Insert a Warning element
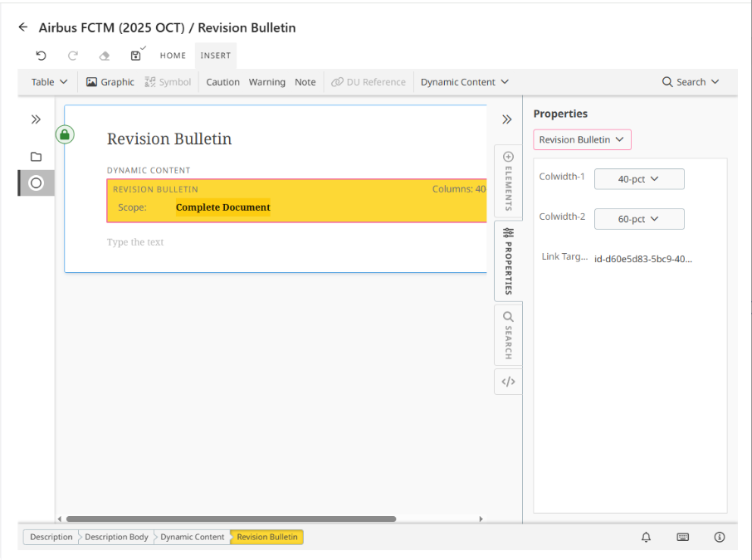 (266, 82)
